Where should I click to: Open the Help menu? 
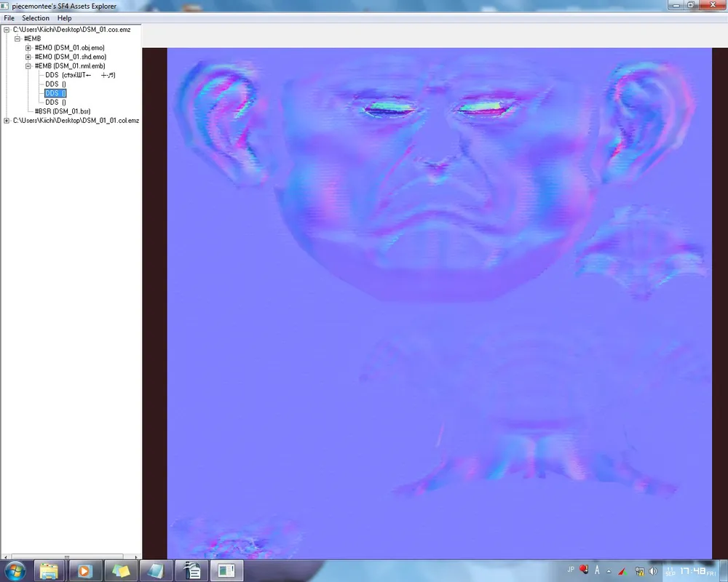pos(65,18)
